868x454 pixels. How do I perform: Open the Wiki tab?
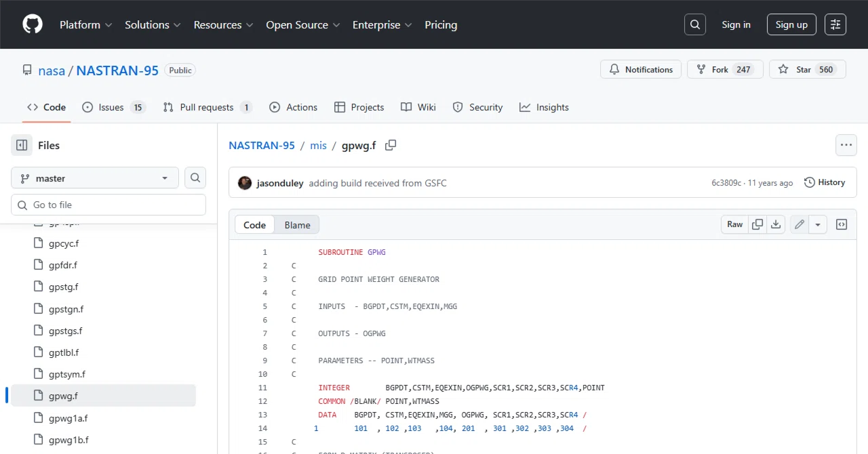tap(418, 107)
